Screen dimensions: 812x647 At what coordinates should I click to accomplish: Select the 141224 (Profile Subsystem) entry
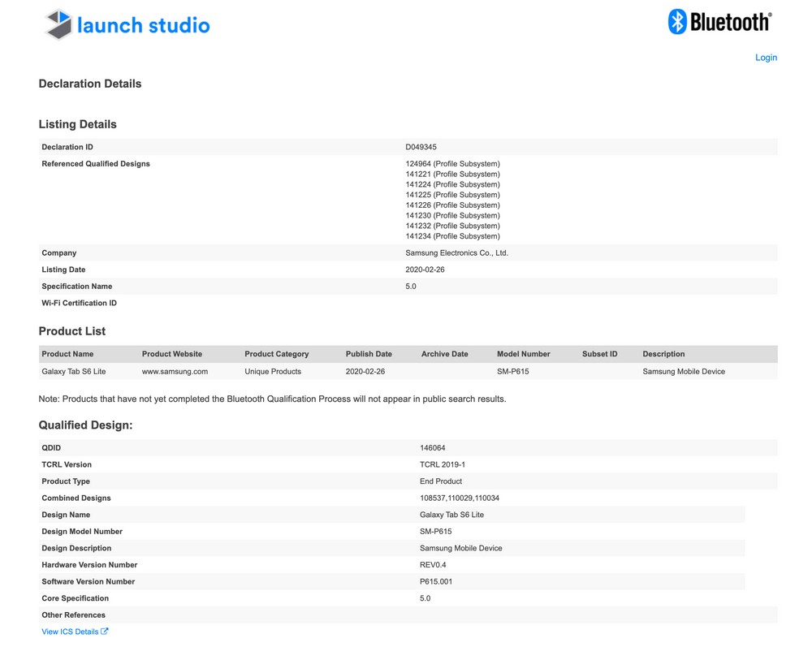(x=452, y=184)
